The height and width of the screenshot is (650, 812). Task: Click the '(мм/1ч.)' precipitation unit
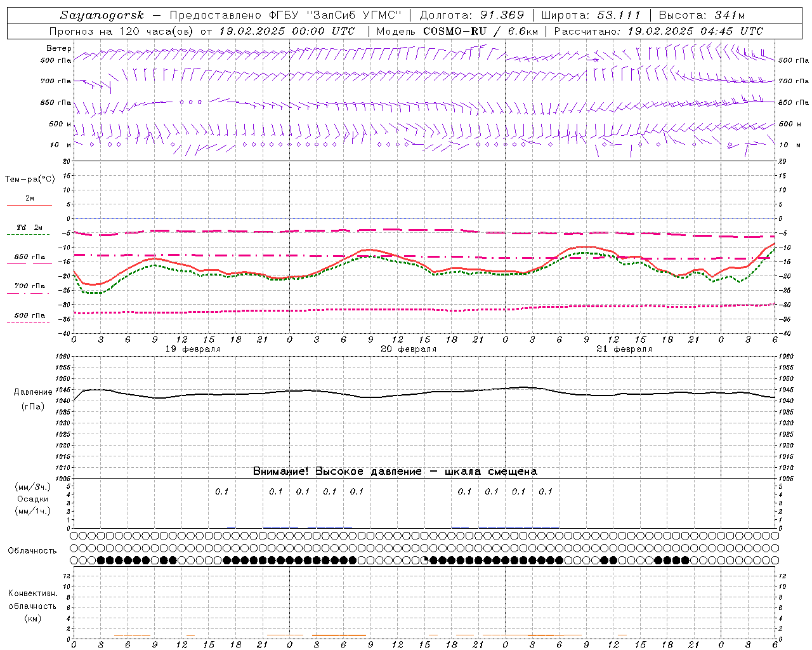33,511
